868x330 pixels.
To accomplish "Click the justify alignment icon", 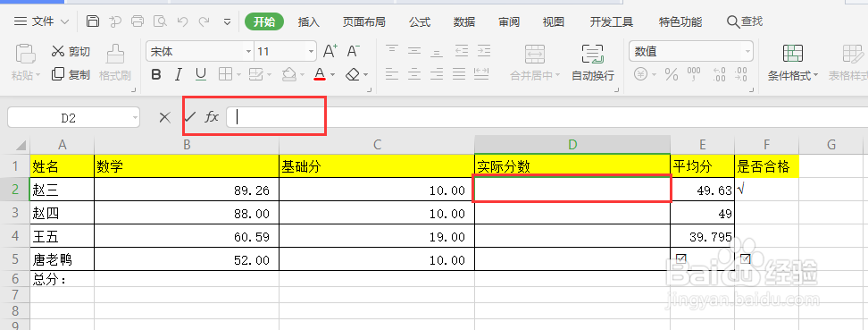I will 459,73.
